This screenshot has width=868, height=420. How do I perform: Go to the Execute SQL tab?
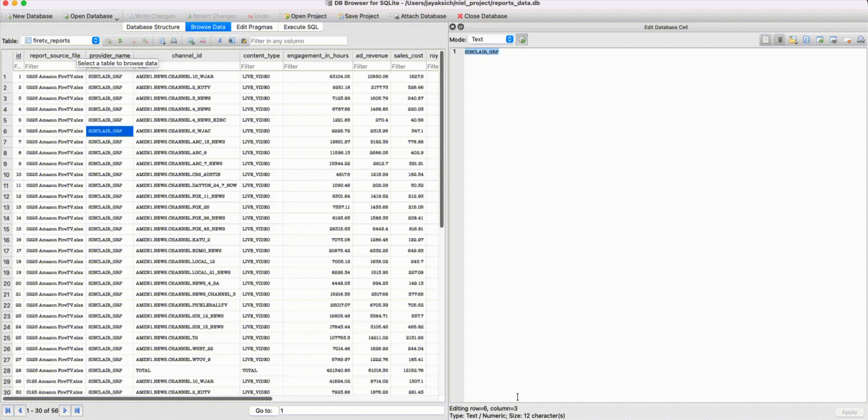(x=301, y=27)
